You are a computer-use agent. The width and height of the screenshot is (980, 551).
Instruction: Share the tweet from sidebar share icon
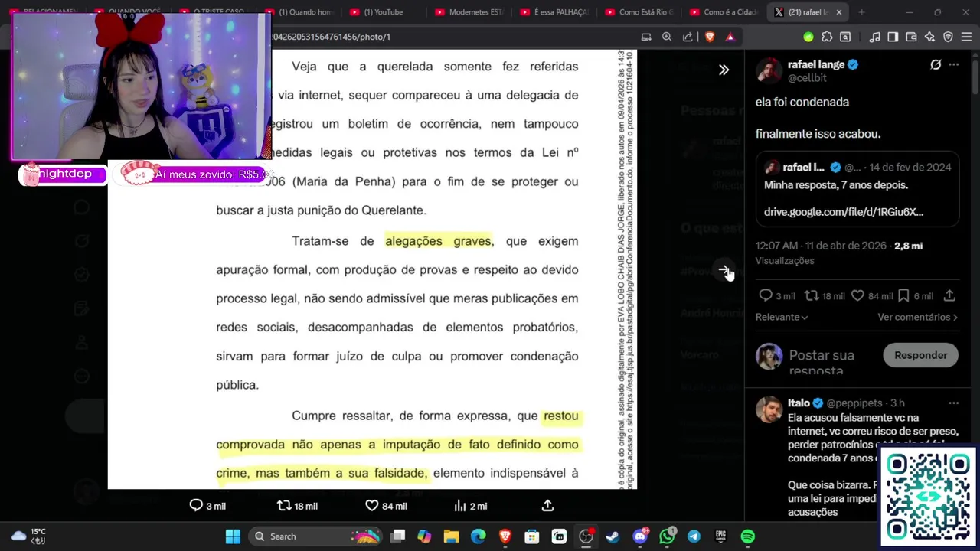pyautogui.click(x=949, y=295)
